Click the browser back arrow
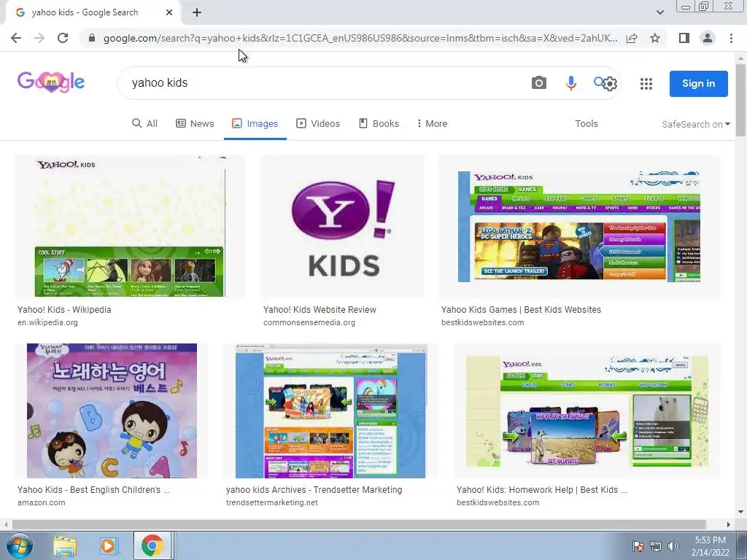Image resolution: width=747 pixels, height=560 pixels. (16, 38)
